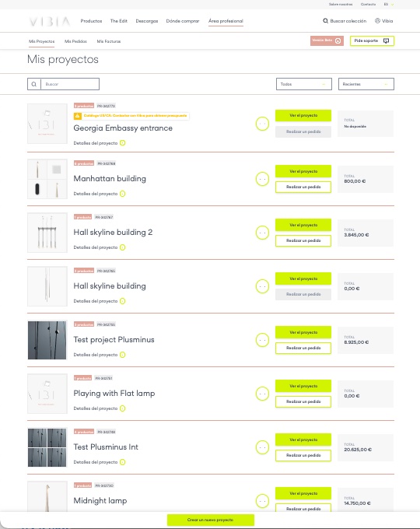Open the Vibia user account icon

coord(377,20)
